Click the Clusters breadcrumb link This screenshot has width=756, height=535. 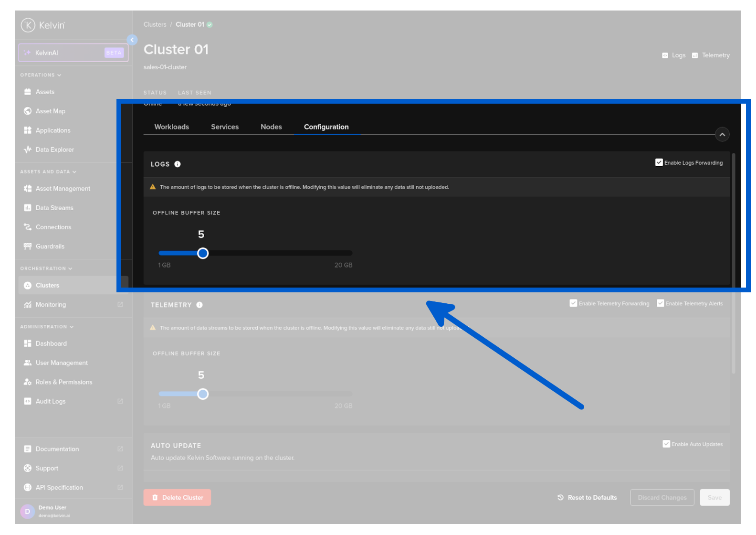point(155,25)
